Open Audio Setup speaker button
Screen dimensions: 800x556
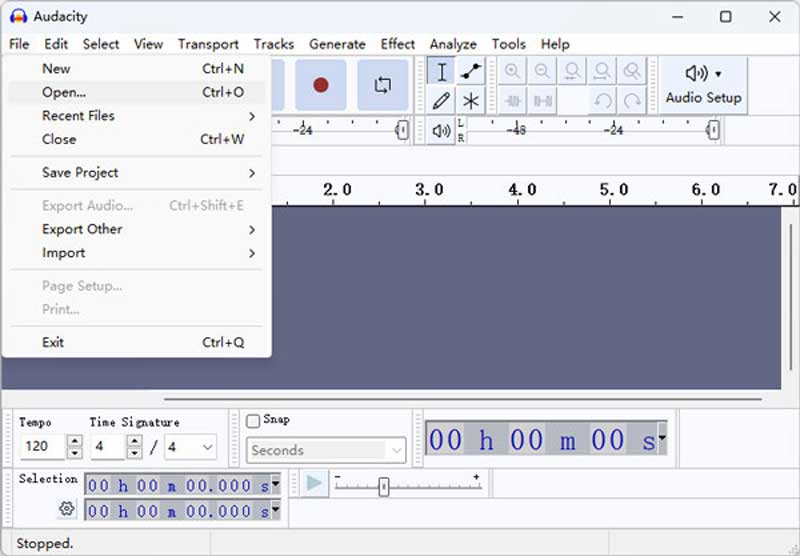[x=704, y=85]
